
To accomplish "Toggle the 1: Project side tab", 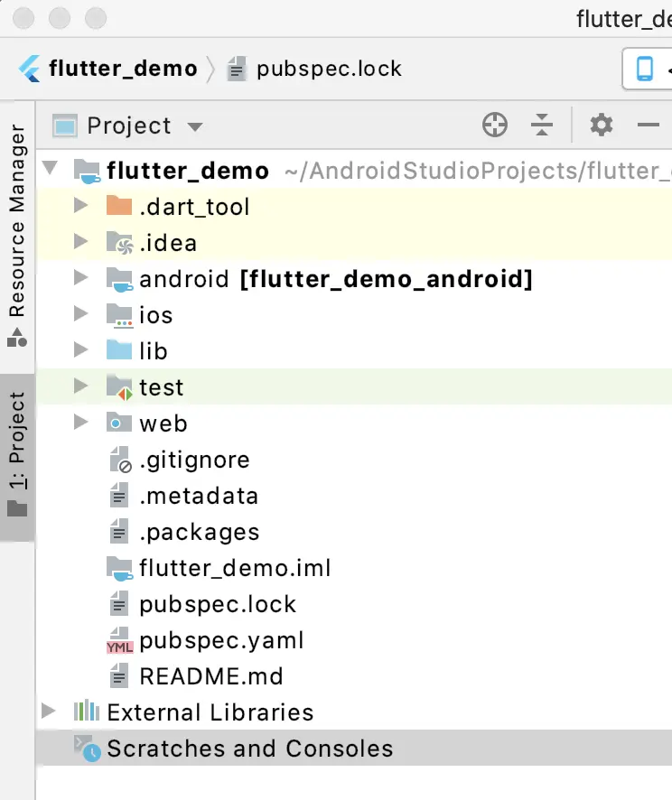I will point(17,456).
